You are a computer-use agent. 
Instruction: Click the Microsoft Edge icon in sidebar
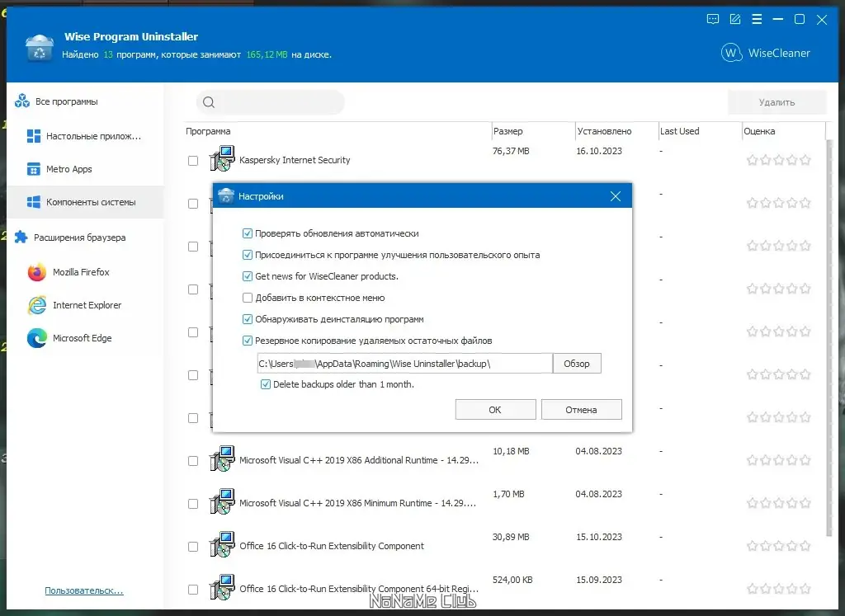point(36,338)
